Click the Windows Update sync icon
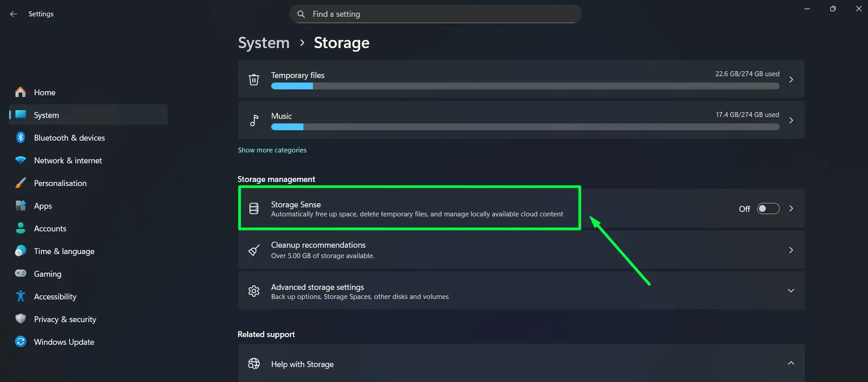 [20, 342]
